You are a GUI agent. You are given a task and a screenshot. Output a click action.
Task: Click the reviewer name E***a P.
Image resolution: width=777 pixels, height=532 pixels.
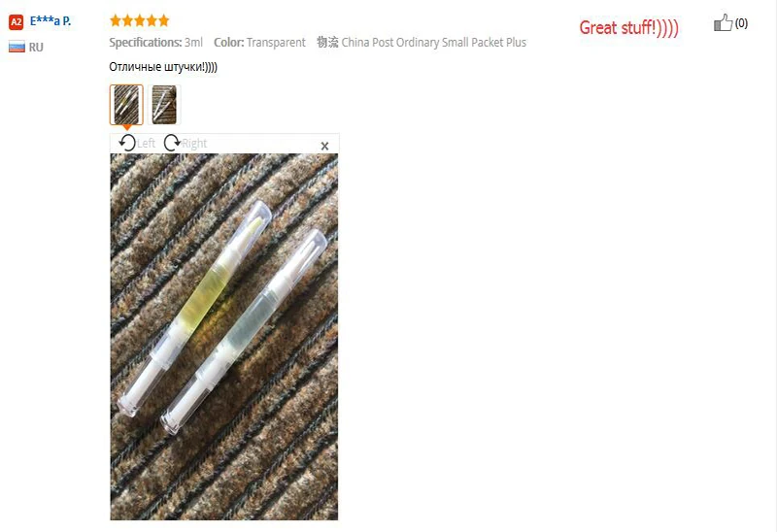click(51, 20)
